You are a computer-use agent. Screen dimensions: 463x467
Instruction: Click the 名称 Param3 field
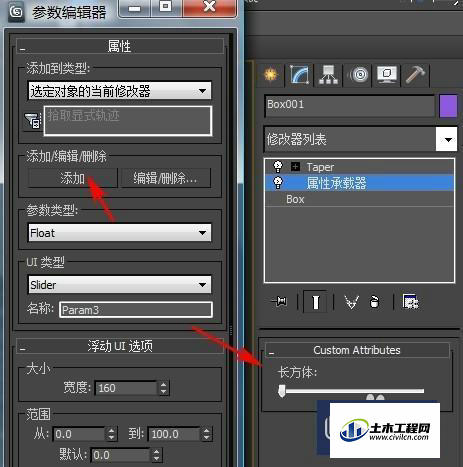point(136,310)
